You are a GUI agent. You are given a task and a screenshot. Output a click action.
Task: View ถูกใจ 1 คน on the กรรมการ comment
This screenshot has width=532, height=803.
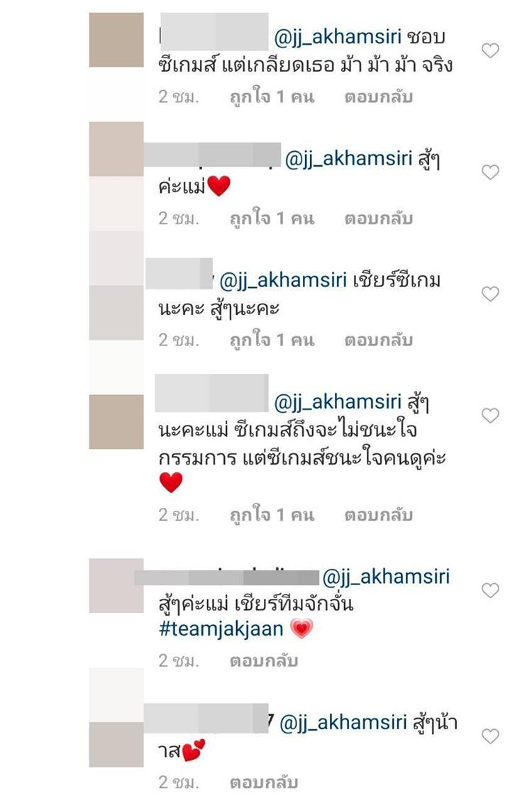pos(272,515)
